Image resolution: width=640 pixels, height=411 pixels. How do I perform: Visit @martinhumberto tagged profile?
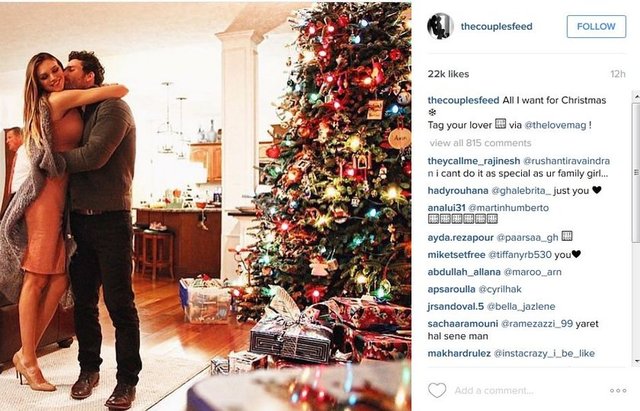pos(508,208)
